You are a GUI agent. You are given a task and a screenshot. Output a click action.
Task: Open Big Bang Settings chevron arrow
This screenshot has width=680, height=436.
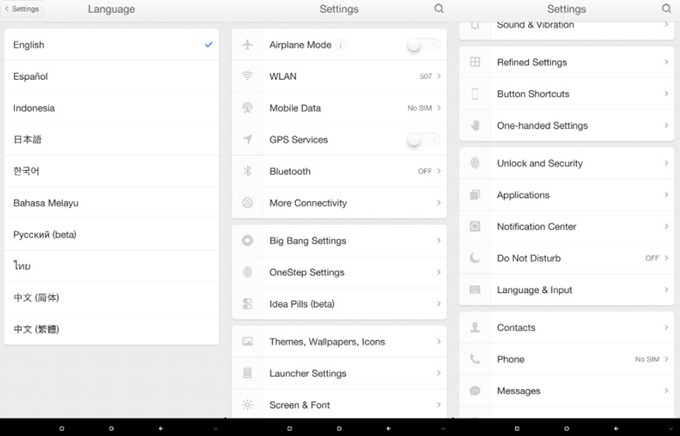pyautogui.click(x=439, y=241)
